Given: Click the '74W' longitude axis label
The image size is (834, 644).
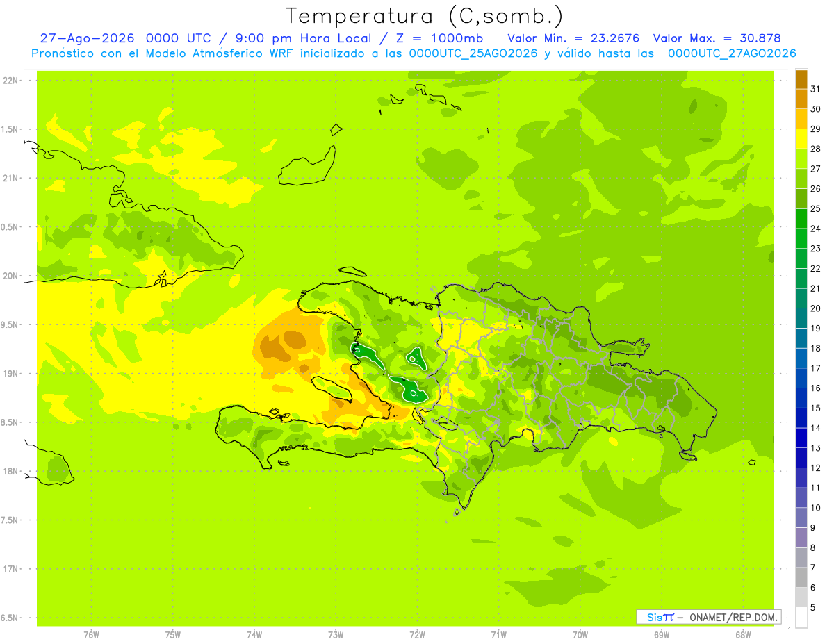Looking at the screenshot, I should (254, 635).
